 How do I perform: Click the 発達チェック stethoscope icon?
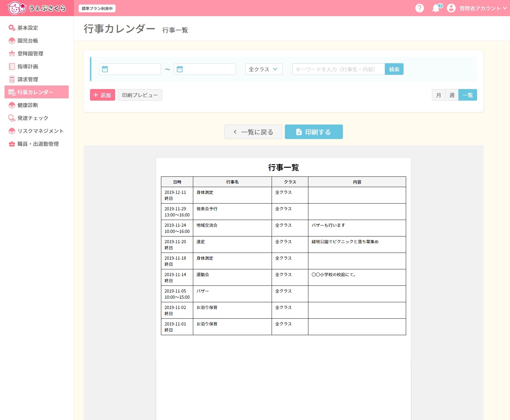pyautogui.click(x=12, y=118)
